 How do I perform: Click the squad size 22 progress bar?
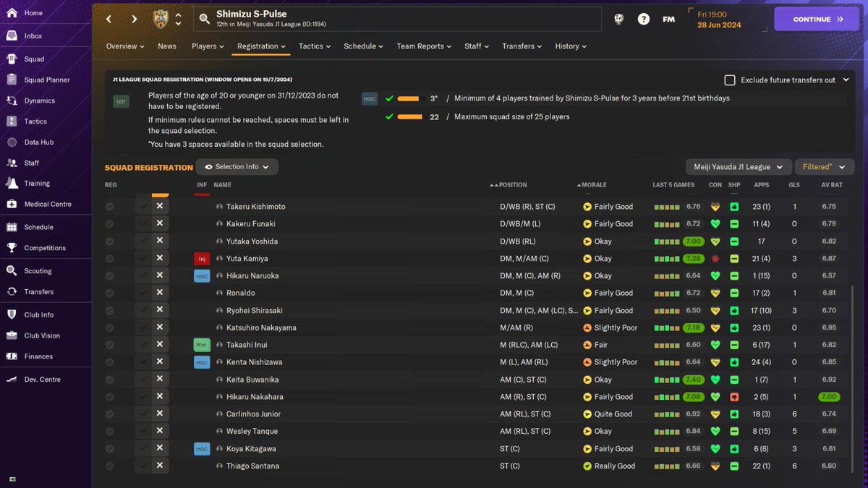(x=409, y=116)
